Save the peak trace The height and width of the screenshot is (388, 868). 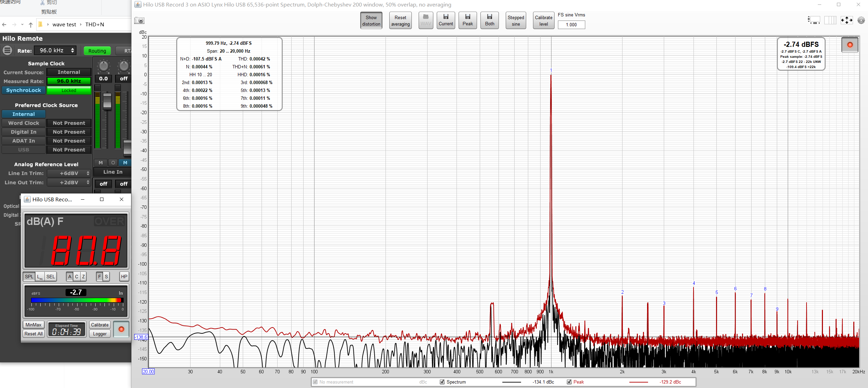[467, 21]
